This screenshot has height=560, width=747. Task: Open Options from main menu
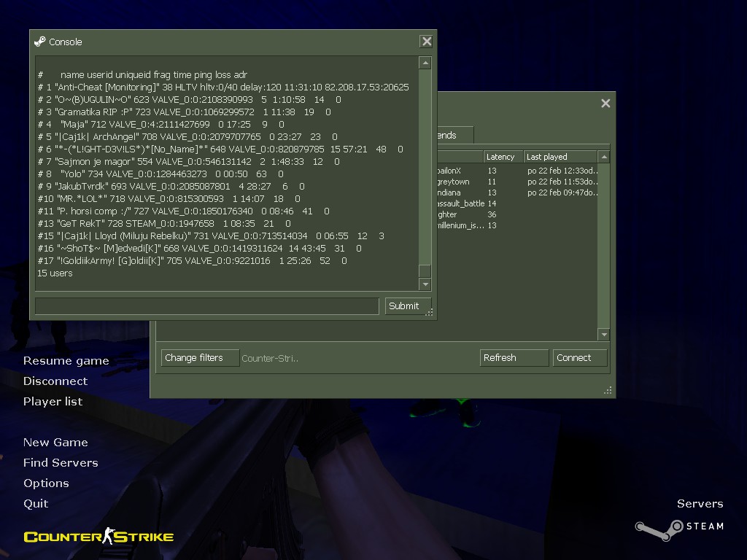tap(46, 483)
